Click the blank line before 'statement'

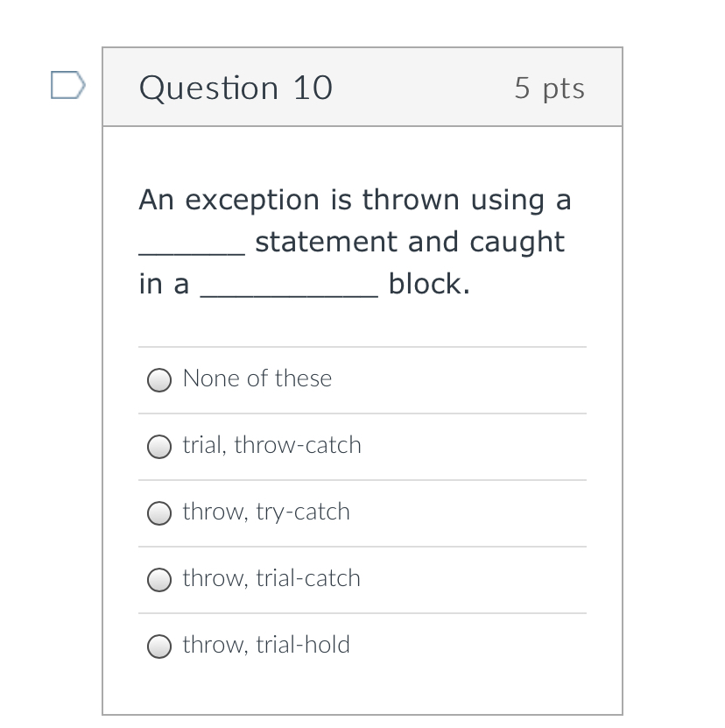(192, 249)
